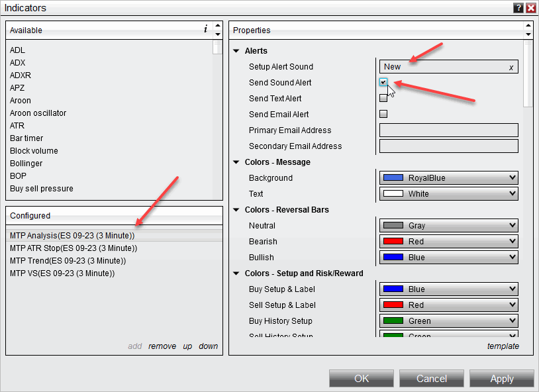Click the help question mark icon
The height and width of the screenshot is (392, 539).
pos(518,8)
